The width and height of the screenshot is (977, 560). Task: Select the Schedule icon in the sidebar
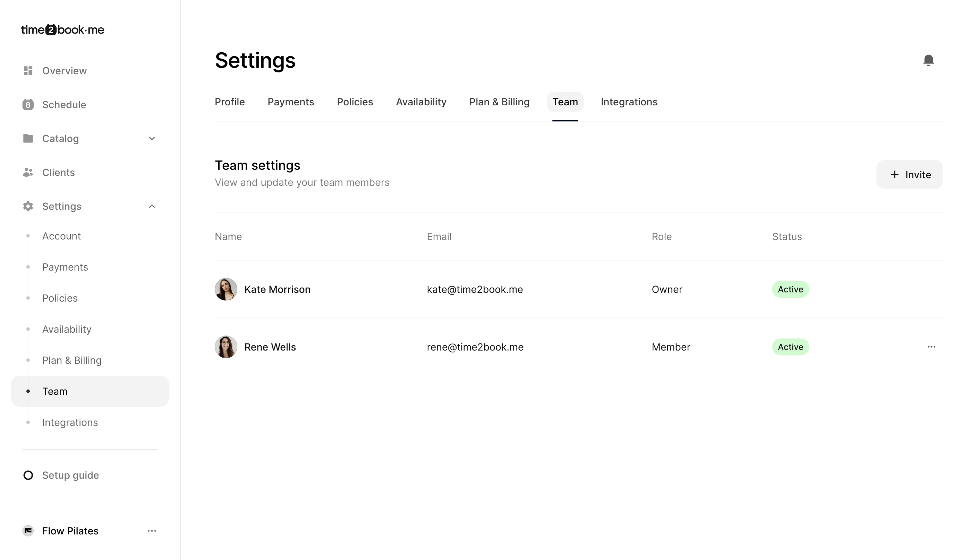pyautogui.click(x=28, y=105)
